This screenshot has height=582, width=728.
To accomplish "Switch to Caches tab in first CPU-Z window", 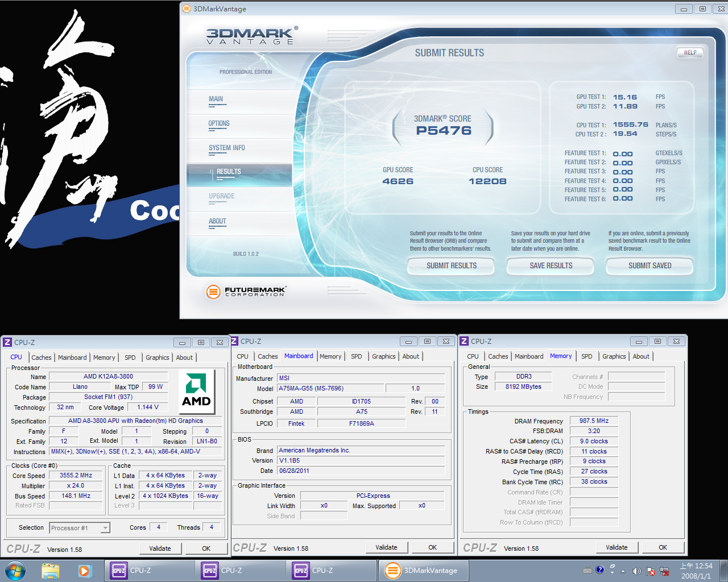I will [41, 357].
